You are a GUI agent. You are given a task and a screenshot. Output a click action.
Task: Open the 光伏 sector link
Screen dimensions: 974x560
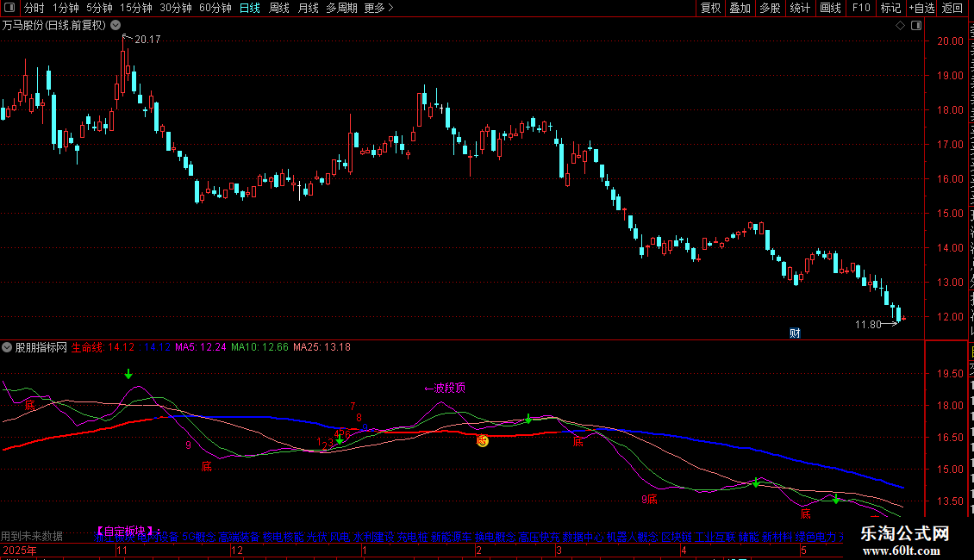point(317,537)
